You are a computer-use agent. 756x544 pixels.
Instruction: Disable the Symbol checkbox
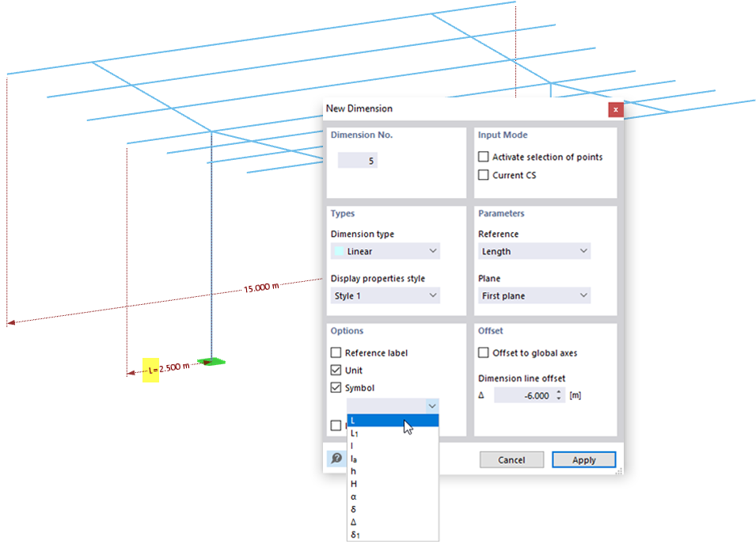point(335,387)
